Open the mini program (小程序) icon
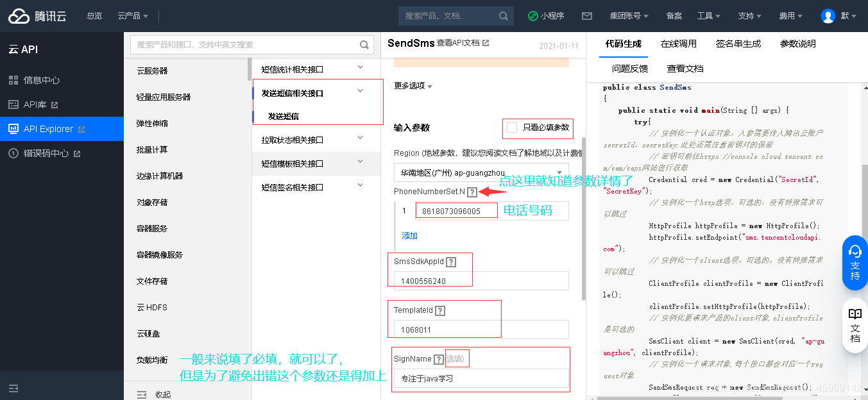This screenshot has height=400, width=868. coord(533,16)
